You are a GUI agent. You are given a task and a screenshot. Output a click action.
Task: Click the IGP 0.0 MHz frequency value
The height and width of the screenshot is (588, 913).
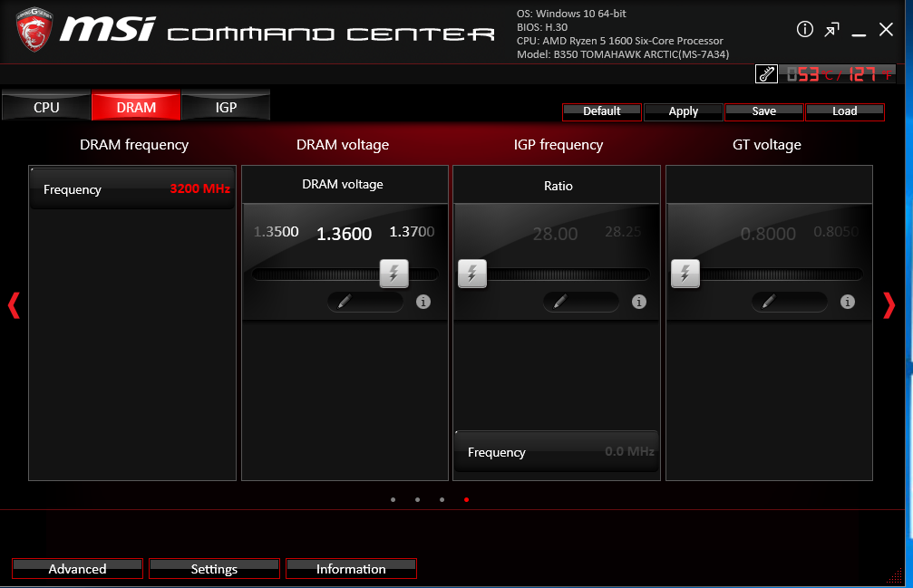[x=629, y=451]
